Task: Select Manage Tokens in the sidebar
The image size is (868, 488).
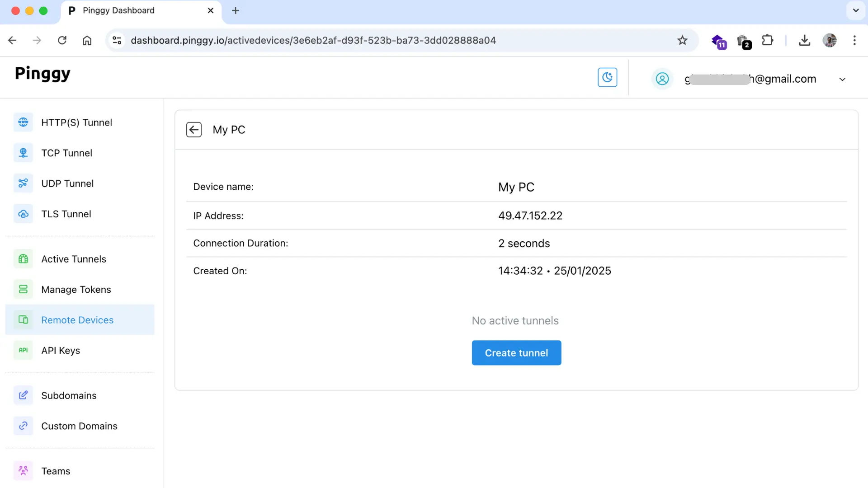Action: point(80,289)
